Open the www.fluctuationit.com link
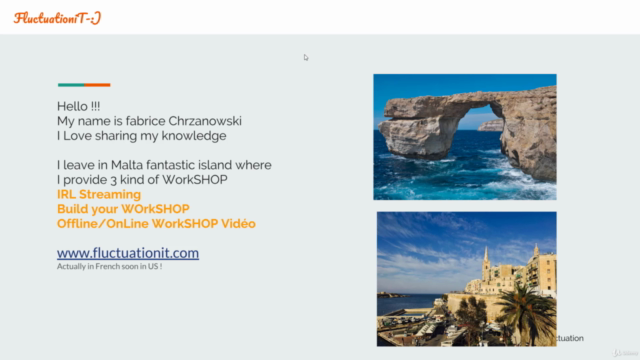640x360 pixels. [x=128, y=253]
